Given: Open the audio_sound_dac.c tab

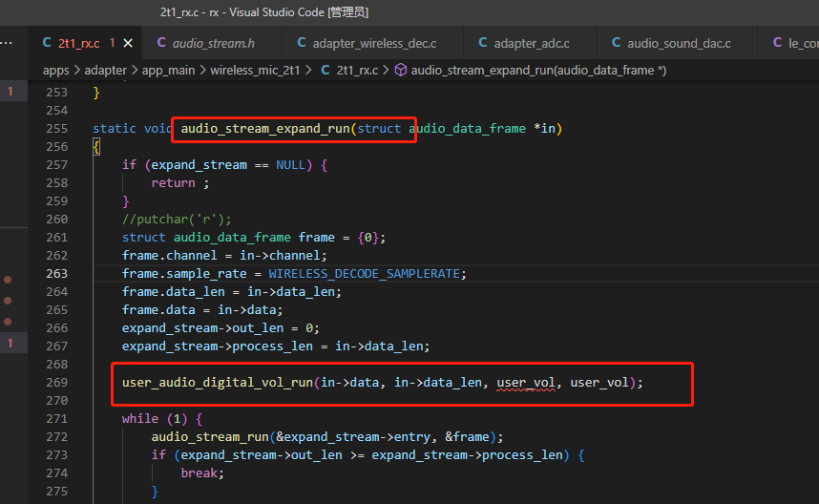Looking at the screenshot, I should [679, 43].
